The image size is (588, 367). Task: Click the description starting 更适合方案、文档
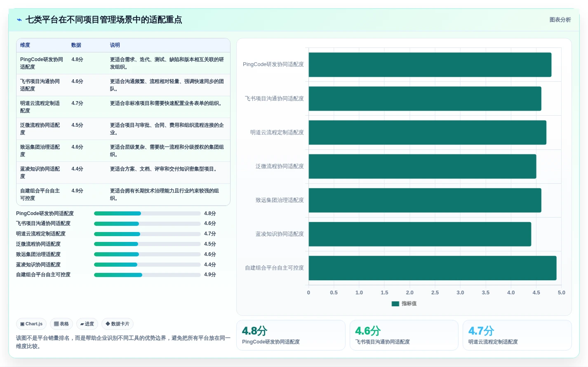click(x=164, y=169)
